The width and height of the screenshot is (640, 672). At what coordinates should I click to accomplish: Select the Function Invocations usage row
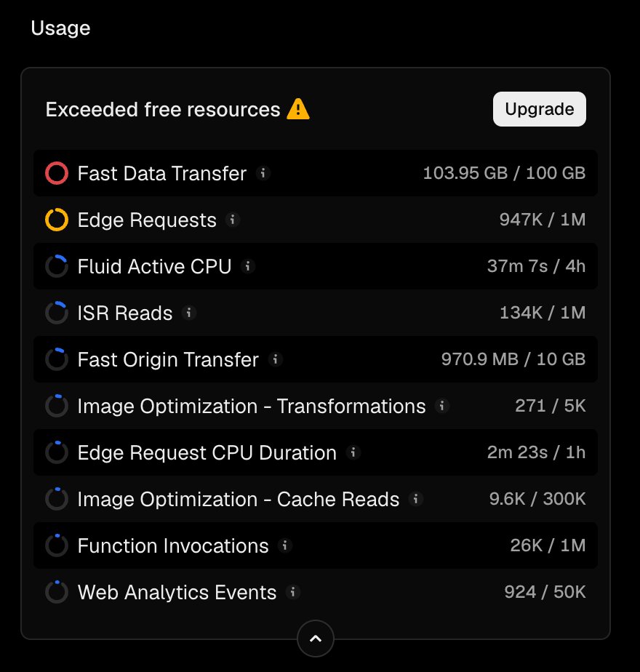coord(316,545)
